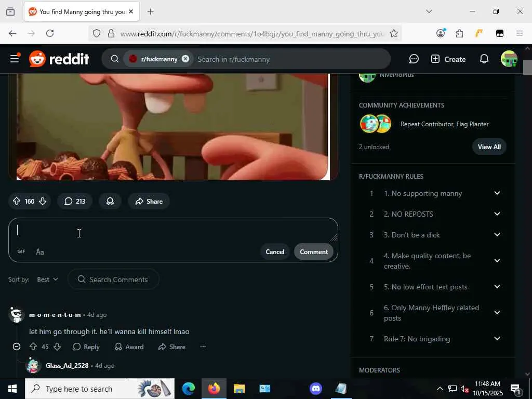The height and width of the screenshot is (399, 532).
Task: Open Windows Start menu
Action: (12, 389)
